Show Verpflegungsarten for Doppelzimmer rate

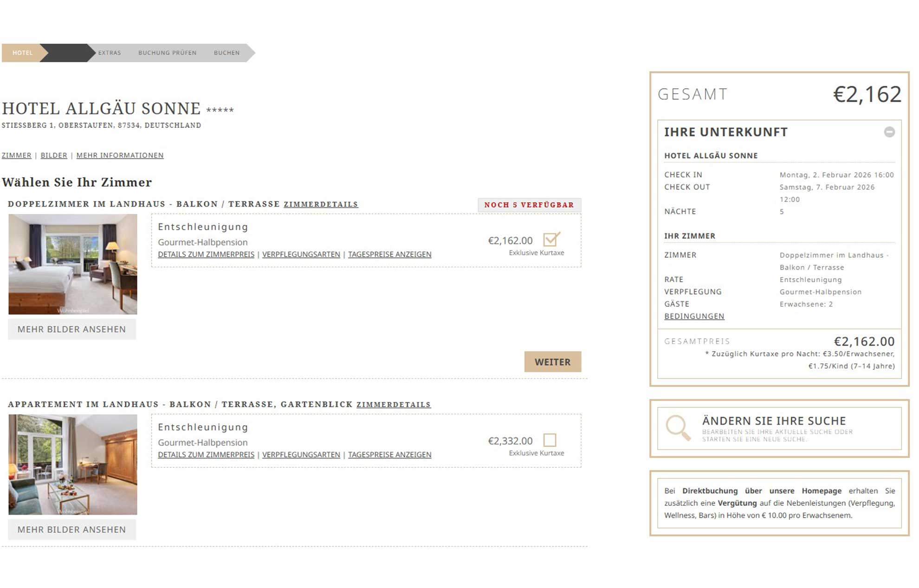[x=301, y=254]
